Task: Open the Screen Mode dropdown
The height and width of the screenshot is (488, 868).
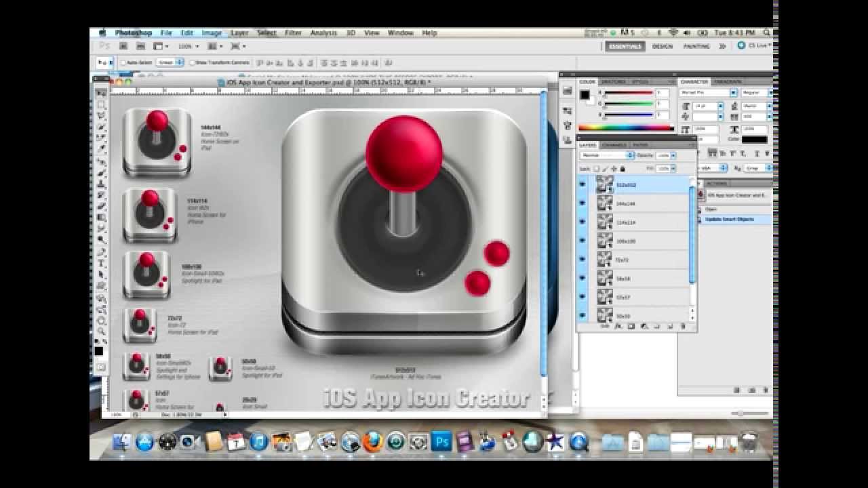Action: click(x=238, y=46)
